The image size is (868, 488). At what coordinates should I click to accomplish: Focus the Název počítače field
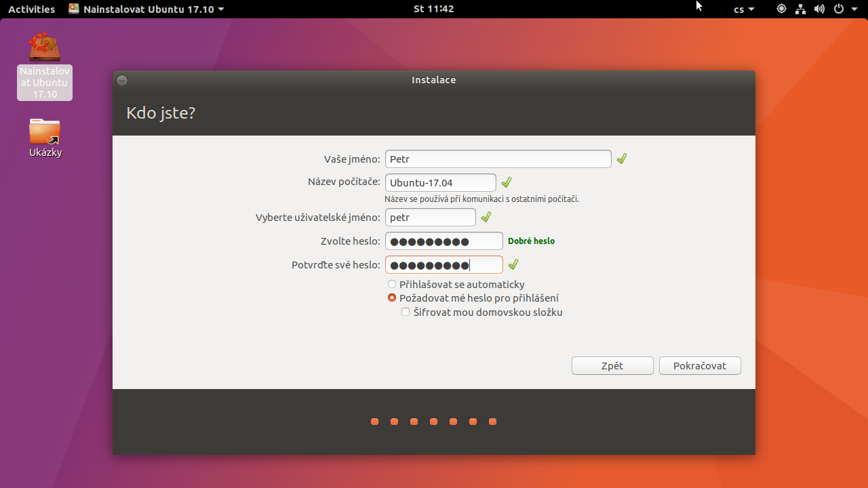pyautogui.click(x=441, y=182)
